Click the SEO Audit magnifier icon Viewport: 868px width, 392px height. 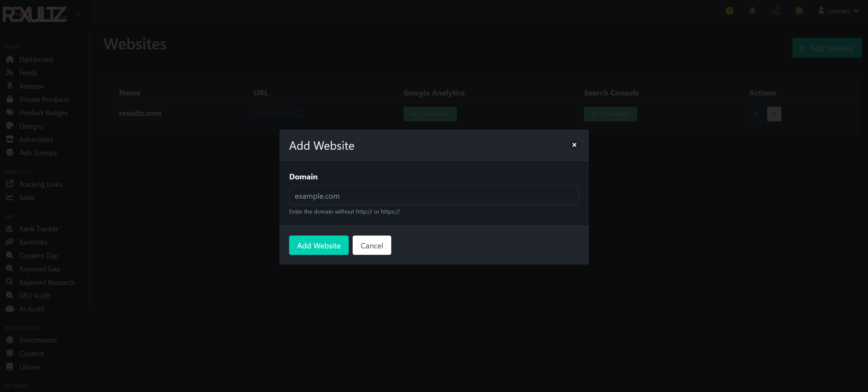tap(10, 295)
